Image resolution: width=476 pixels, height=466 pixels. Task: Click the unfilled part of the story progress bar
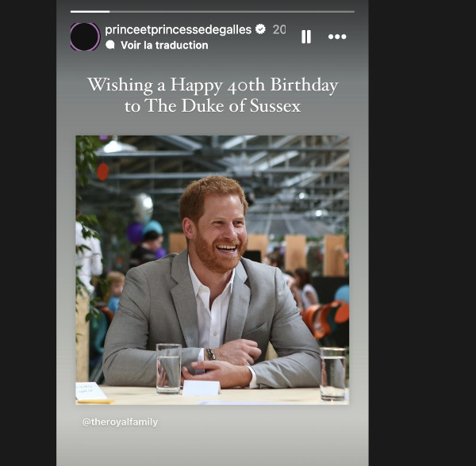(x=232, y=12)
